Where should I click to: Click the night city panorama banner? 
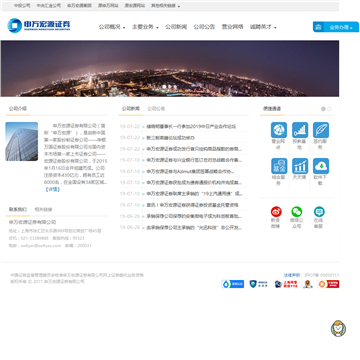pyautogui.click(x=170, y=69)
